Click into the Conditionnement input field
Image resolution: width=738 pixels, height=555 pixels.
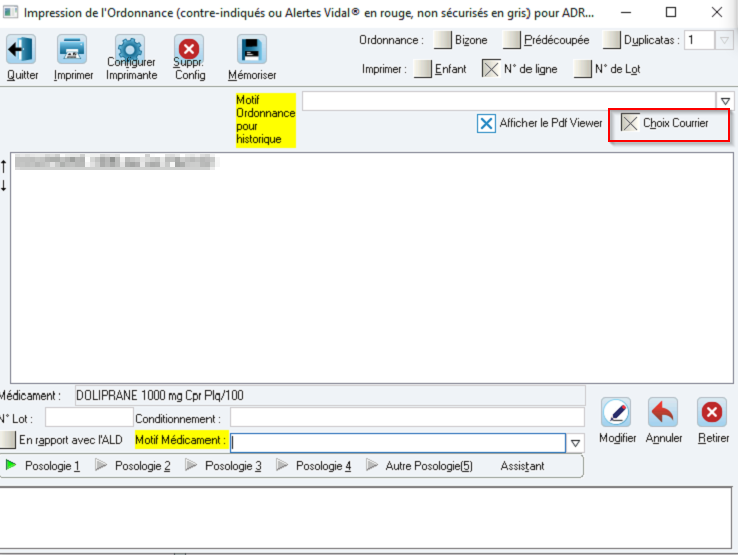(x=408, y=418)
